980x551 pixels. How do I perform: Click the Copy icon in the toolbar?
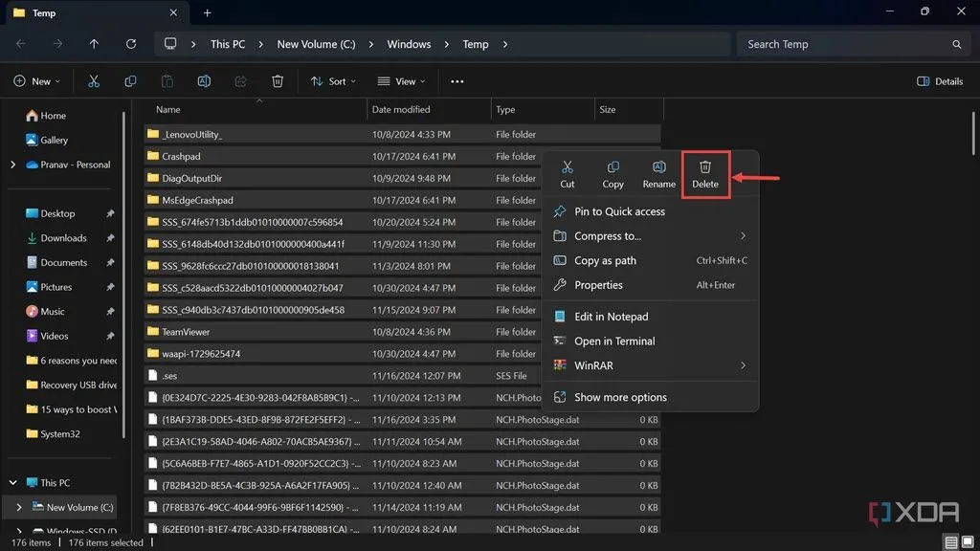pyautogui.click(x=130, y=81)
